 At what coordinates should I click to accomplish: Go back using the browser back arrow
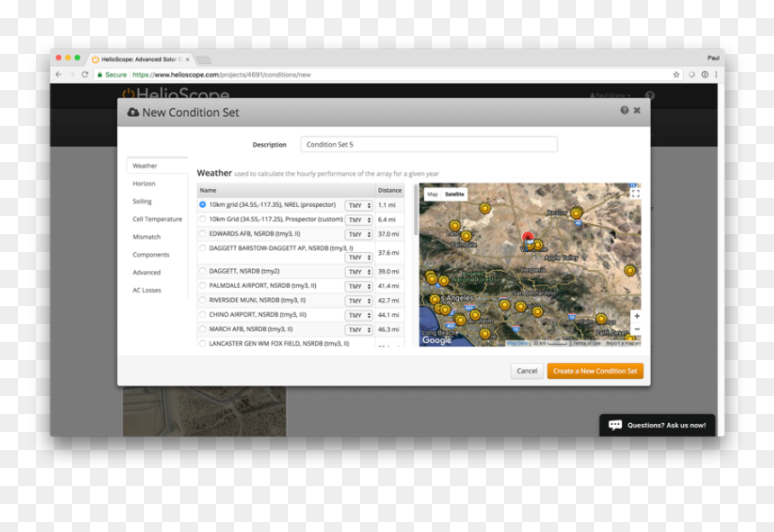coord(58,75)
